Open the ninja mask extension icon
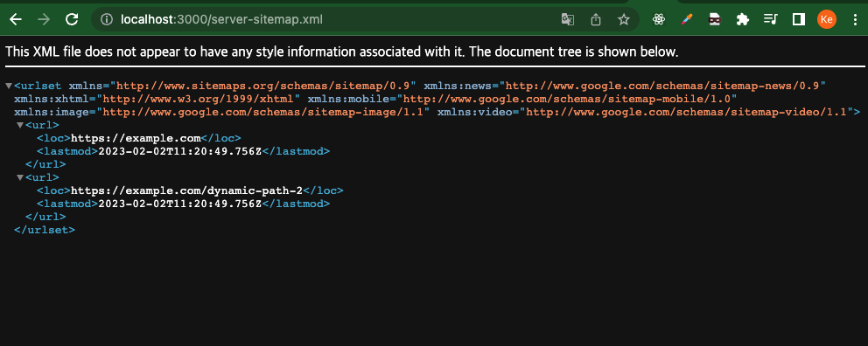This screenshot has width=868, height=346. tap(715, 20)
